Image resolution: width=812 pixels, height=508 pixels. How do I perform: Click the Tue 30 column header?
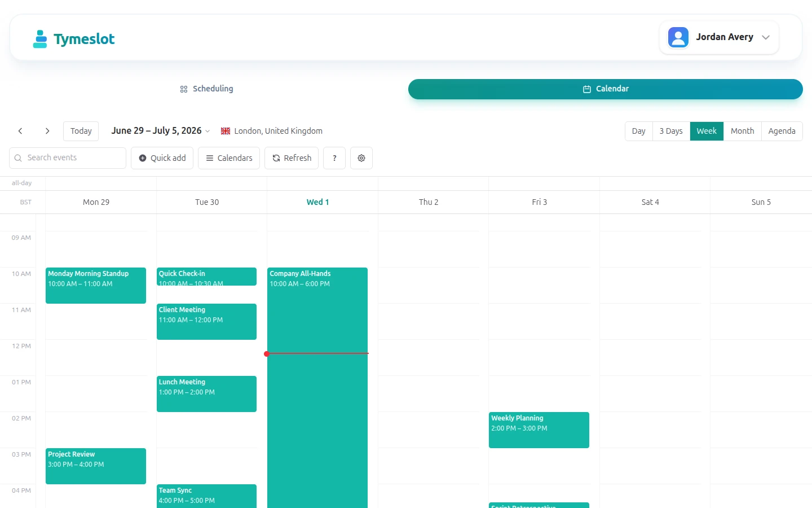[x=207, y=202]
